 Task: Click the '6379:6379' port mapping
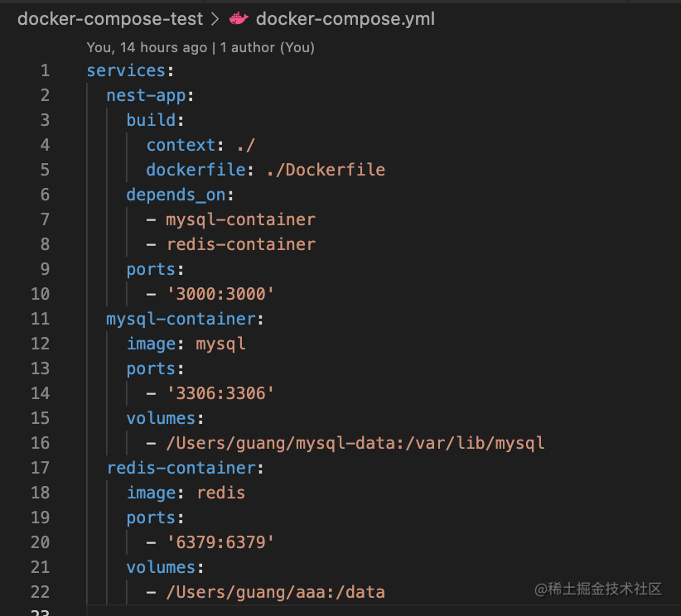click(x=220, y=542)
